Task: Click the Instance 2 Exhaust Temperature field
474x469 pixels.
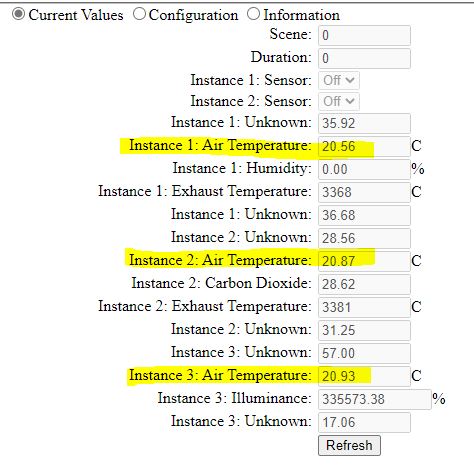Action: (x=364, y=307)
